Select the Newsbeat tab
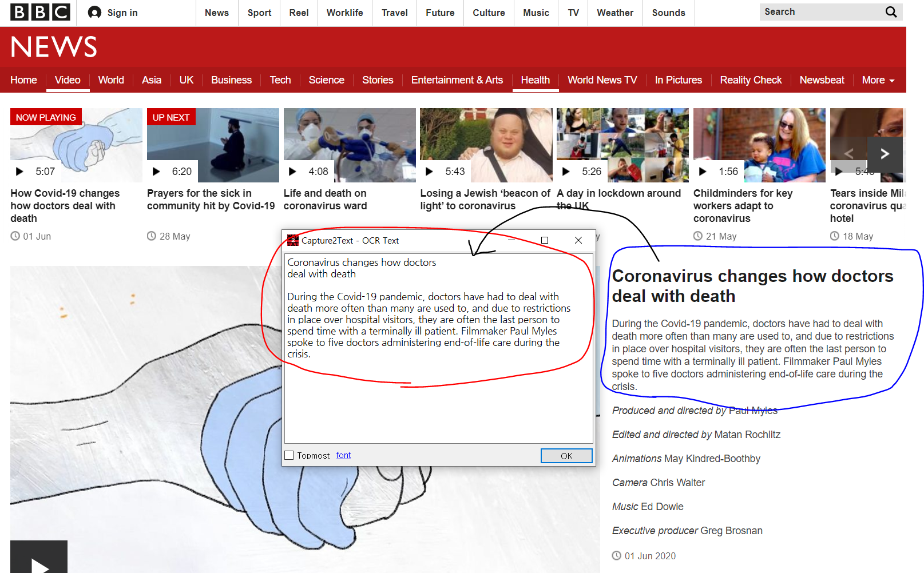 [822, 80]
